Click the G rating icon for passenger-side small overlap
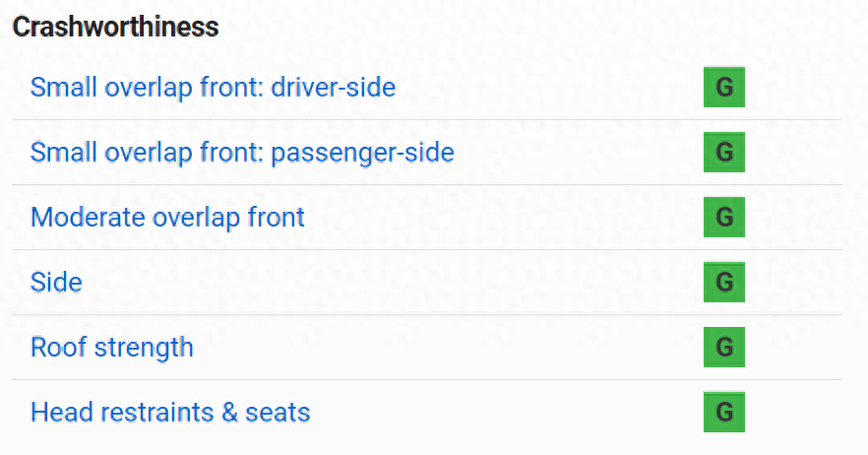This screenshot has width=868, height=455. pos(724,153)
